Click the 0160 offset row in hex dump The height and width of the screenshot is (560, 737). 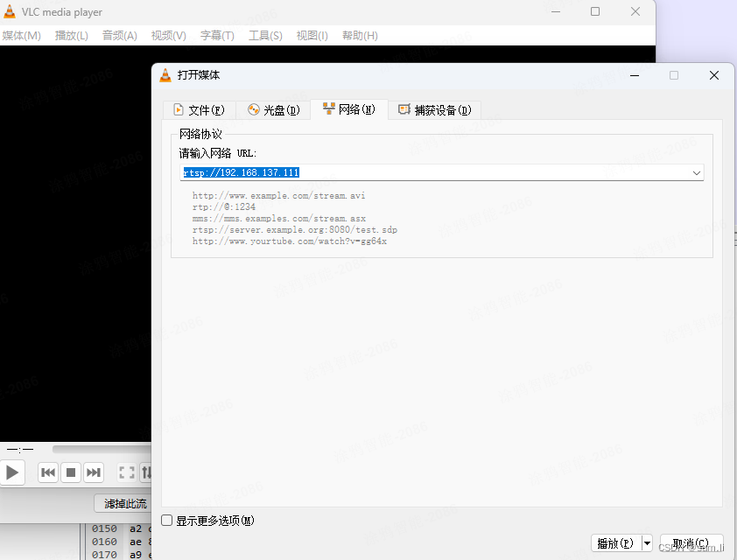[x=104, y=542]
